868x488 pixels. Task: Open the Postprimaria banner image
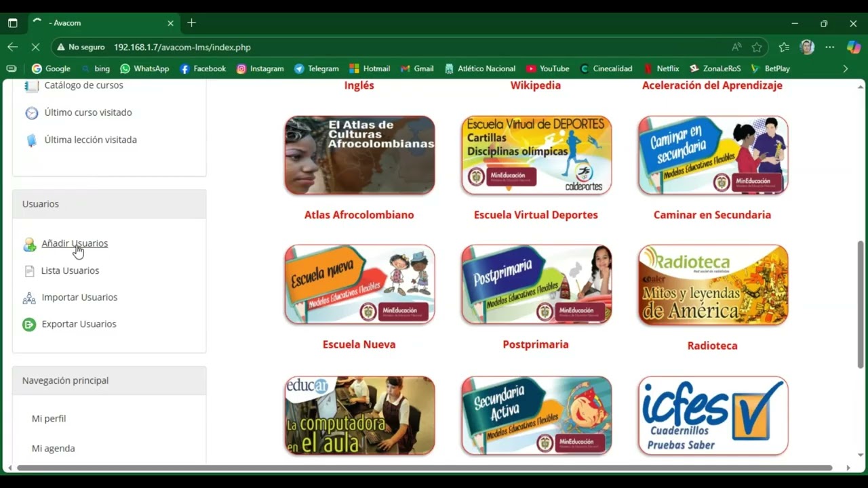coord(536,285)
